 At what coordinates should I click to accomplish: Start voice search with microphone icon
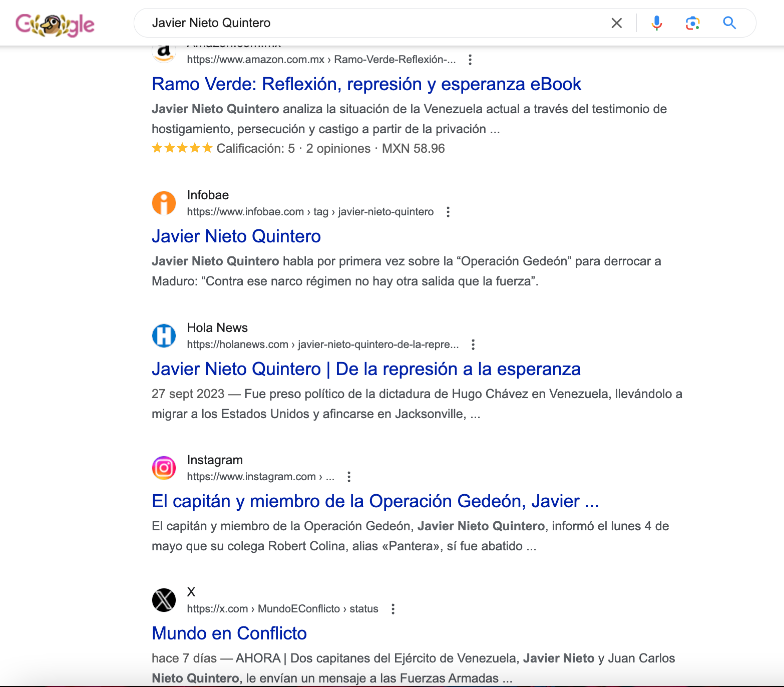tap(656, 23)
